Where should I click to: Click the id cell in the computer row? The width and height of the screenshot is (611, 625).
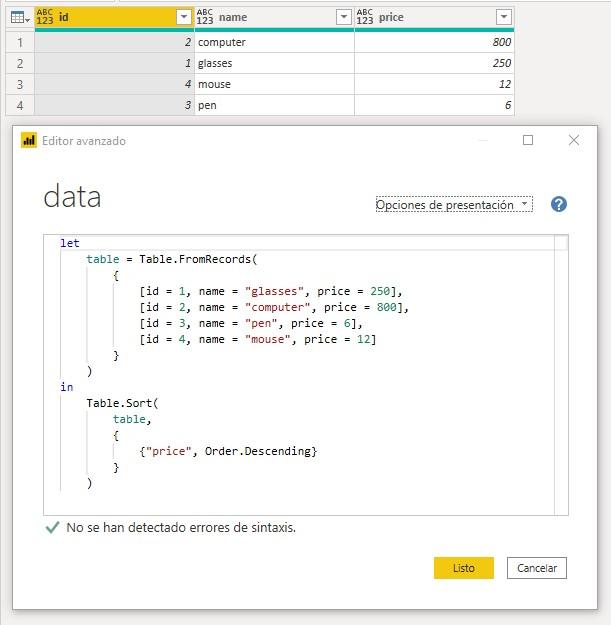(114, 42)
